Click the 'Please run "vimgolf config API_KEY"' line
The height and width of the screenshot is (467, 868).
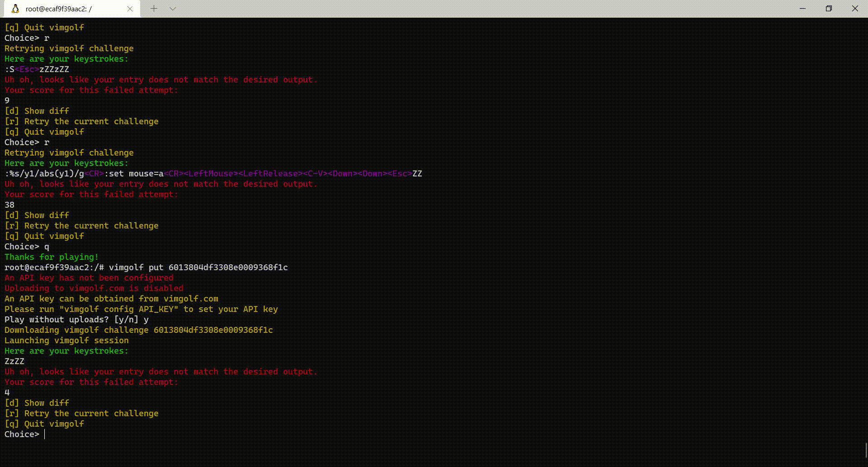pyautogui.click(x=141, y=309)
